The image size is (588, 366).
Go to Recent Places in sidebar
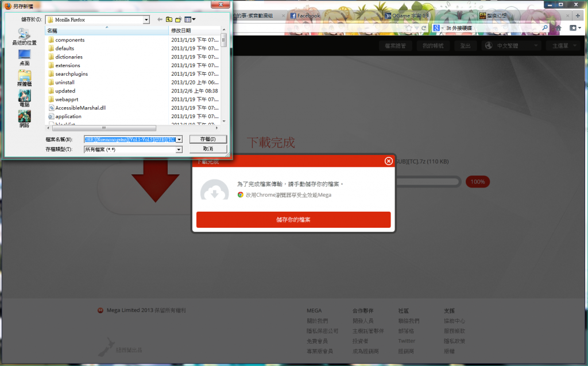click(x=24, y=37)
